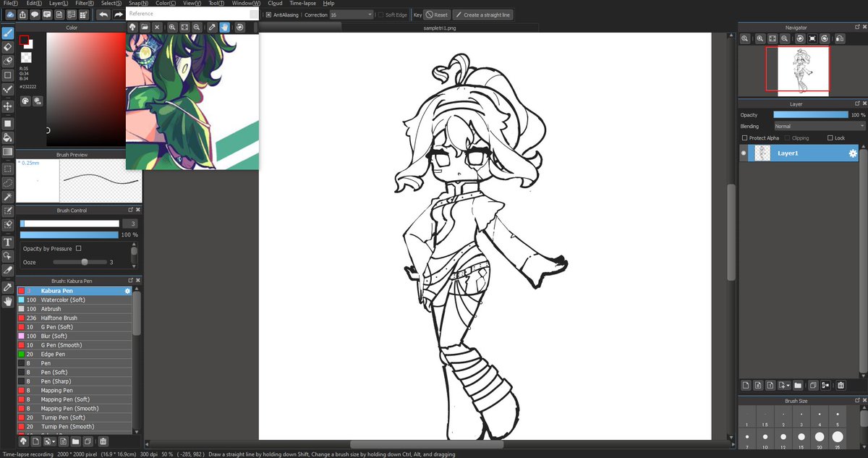Select the Brush tool
The width and height of the screenshot is (868, 458).
(x=8, y=33)
